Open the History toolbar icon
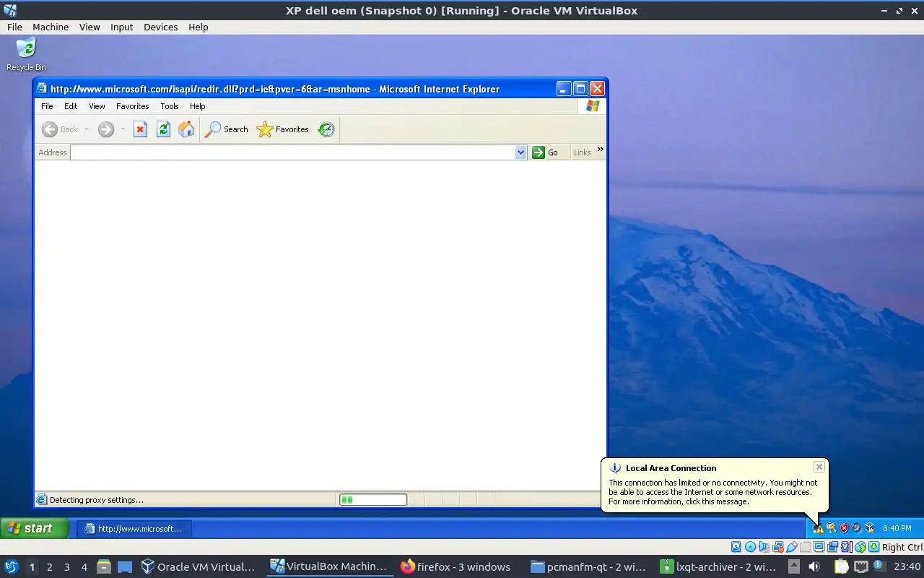Screen dimensions: 924x578 pos(326,129)
